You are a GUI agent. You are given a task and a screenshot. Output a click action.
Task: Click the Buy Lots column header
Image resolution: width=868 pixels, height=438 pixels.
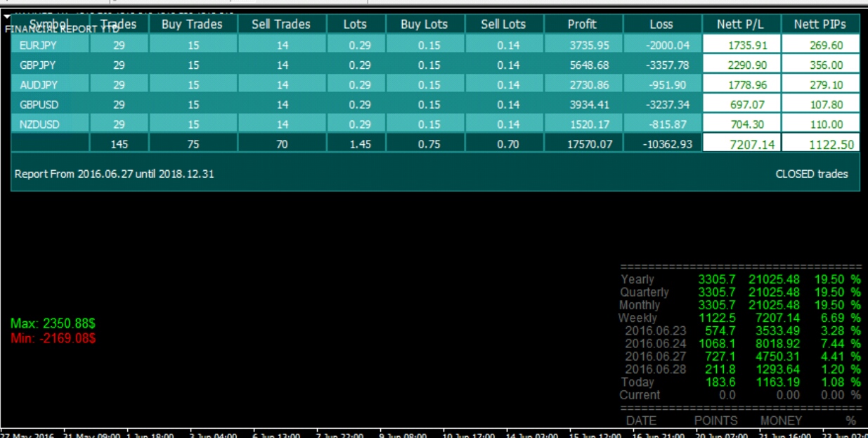click(x=425, y=24)
